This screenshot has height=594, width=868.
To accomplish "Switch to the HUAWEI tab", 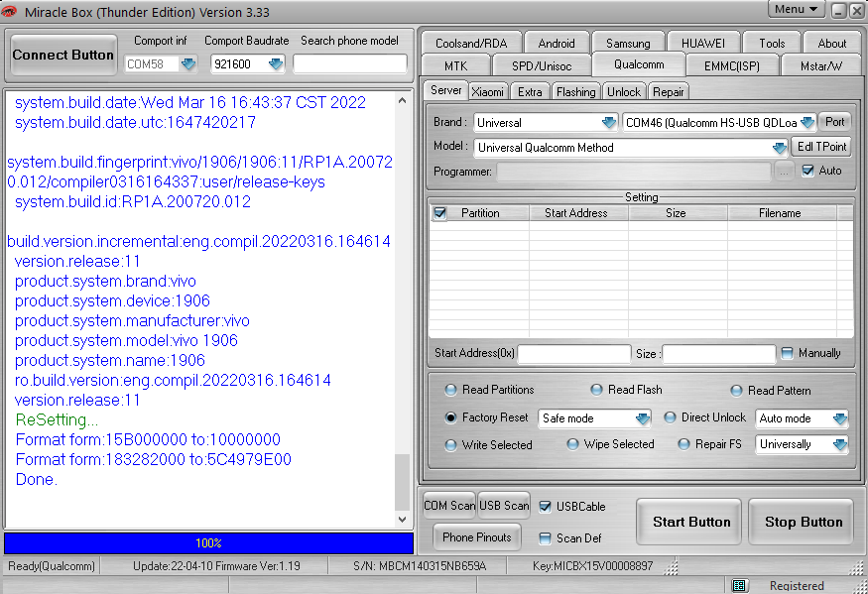I will pyautogui.click(x=703, y=44).
